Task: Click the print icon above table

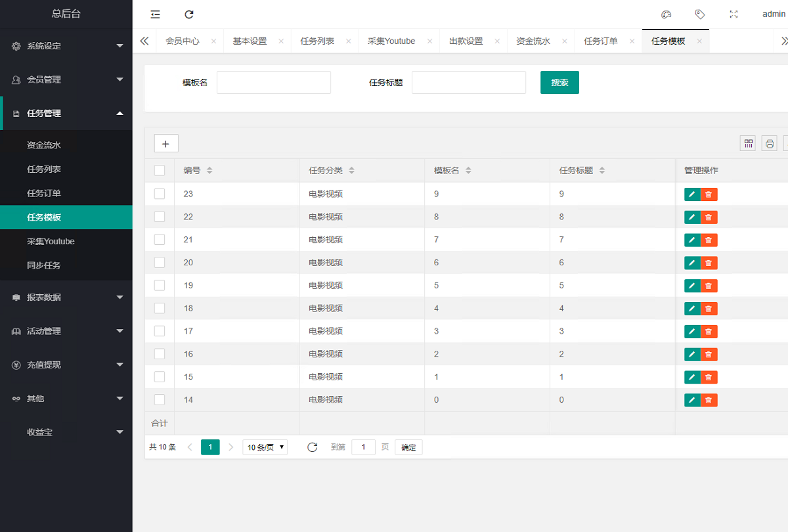Action: [770, 143]
